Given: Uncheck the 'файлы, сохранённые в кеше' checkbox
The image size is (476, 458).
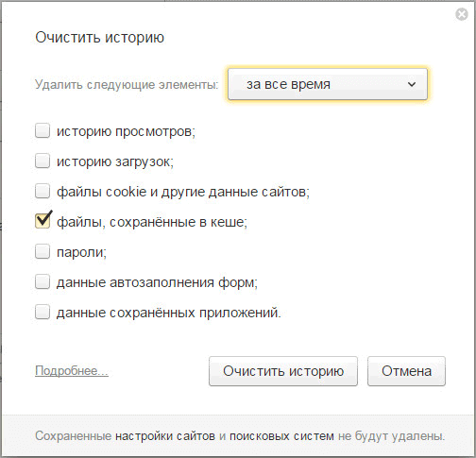Looking at the screenshot, I should click(42, 221).
